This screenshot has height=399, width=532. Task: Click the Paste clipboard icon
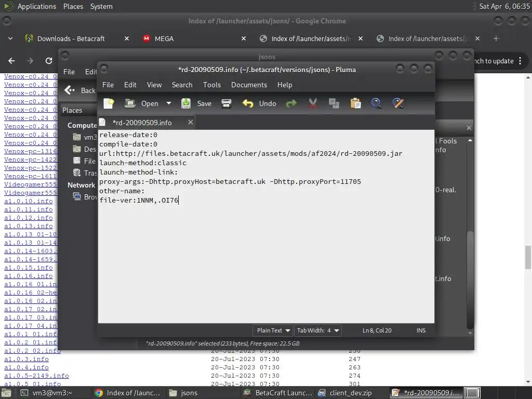(x=355, y=103)
